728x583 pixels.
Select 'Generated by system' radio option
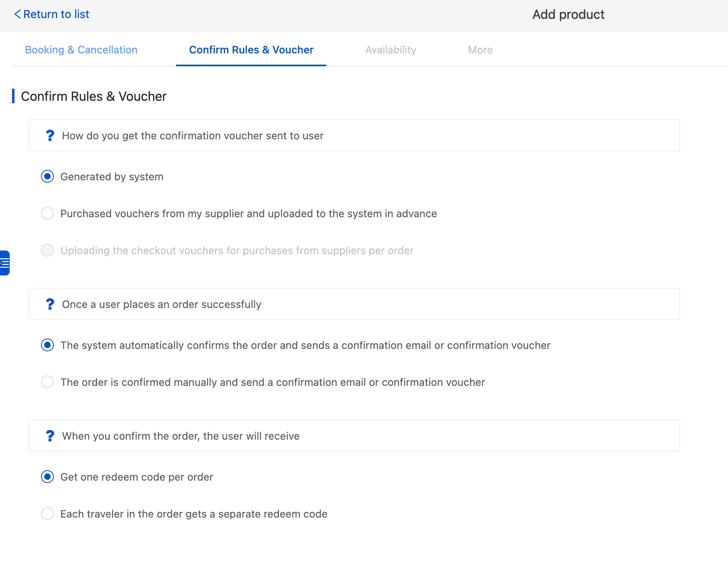47,177
